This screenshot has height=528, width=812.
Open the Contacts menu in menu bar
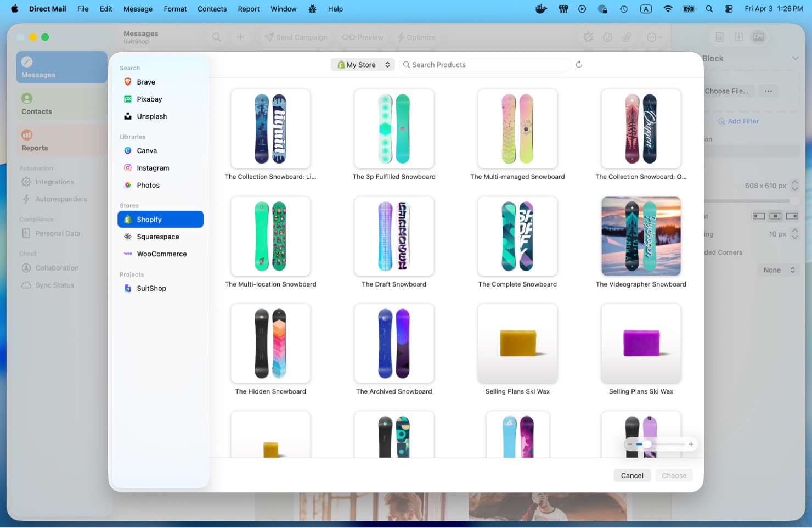click(x=212, y=9)
